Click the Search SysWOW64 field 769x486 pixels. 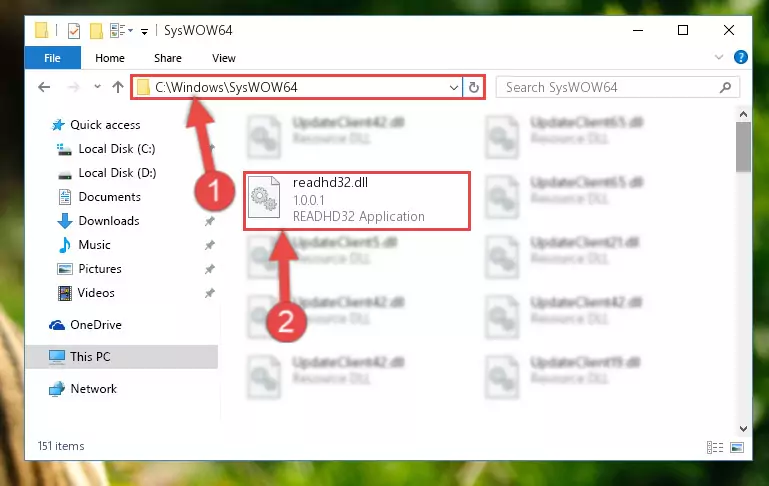pyautogui.click(x=617, y=87)
